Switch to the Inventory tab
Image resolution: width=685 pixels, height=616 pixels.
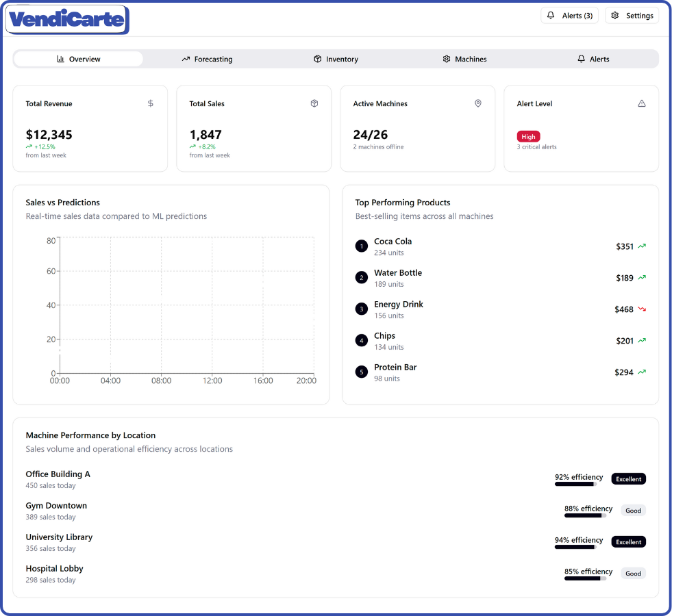click(x=336, y=60)
